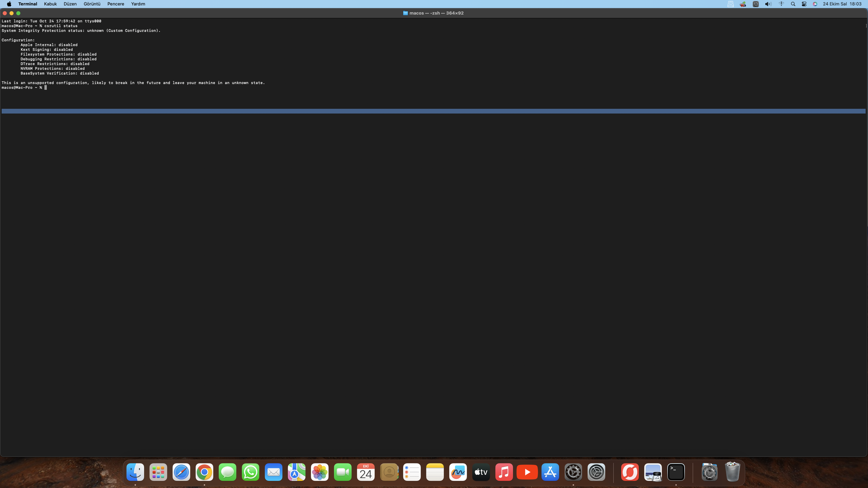
Task: Click the volume icon in menu bar
Action: point(768,4)
